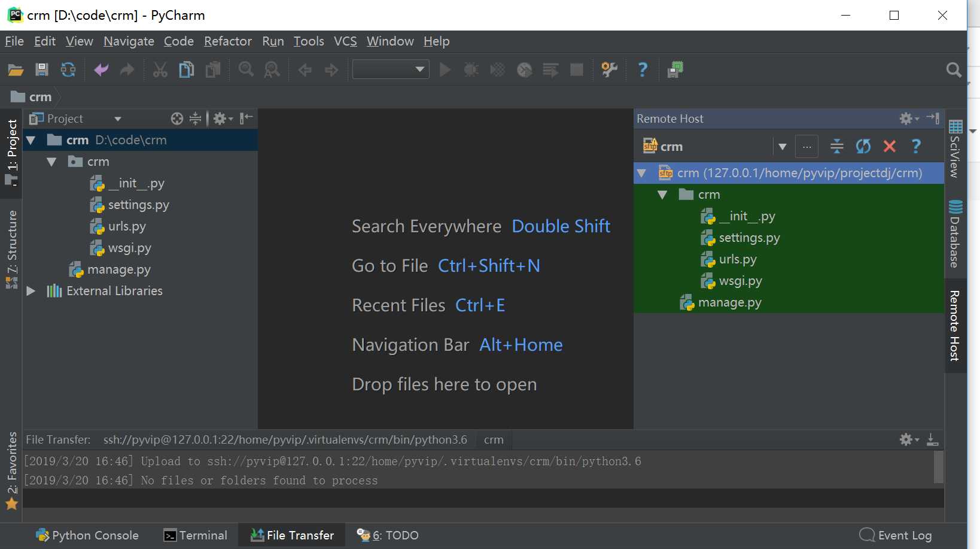980x549 pixels.
Task: Click the Run play icon
Action: pos(445,70)
